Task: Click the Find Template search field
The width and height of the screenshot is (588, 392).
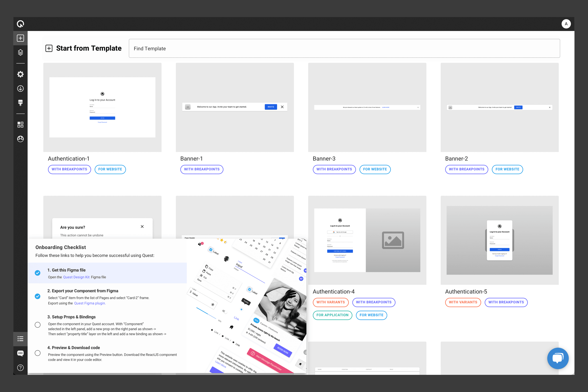Action: pyautogui.click(x=344, y=48)
